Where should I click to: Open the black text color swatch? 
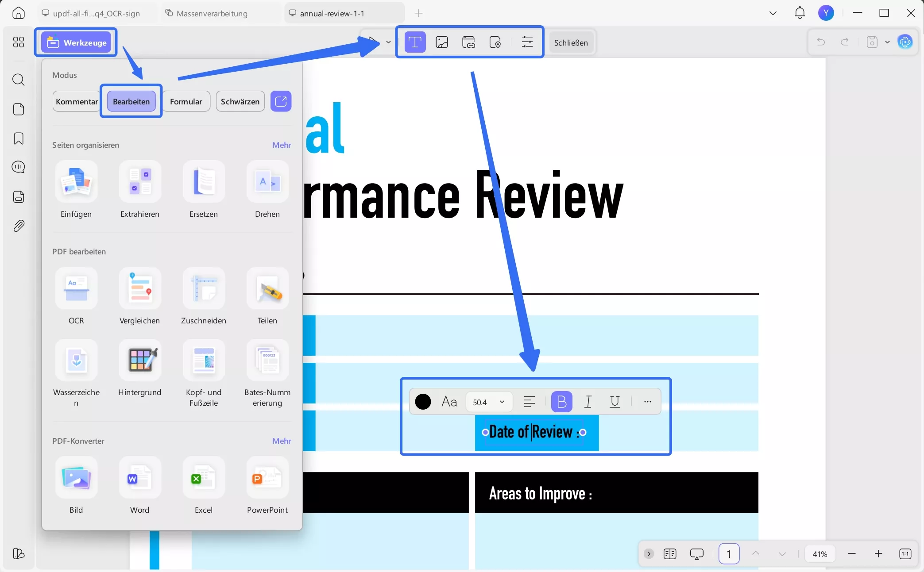click(x=423, y=402)
